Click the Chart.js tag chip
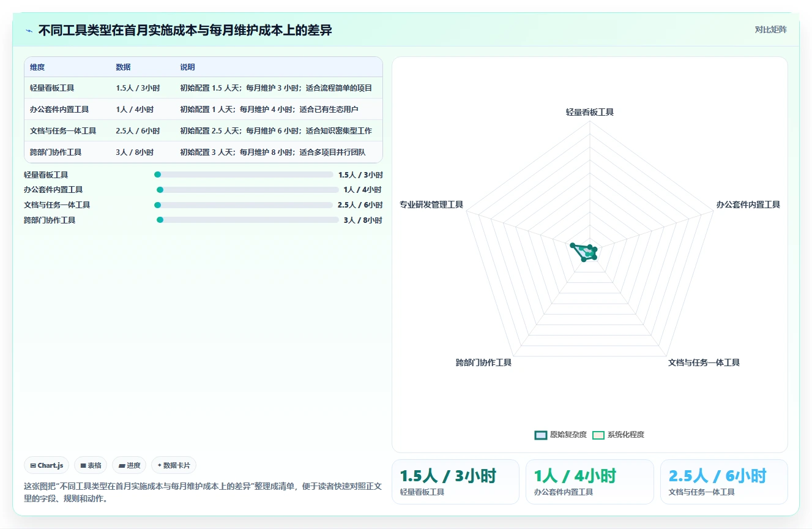 tap(47, 465)
